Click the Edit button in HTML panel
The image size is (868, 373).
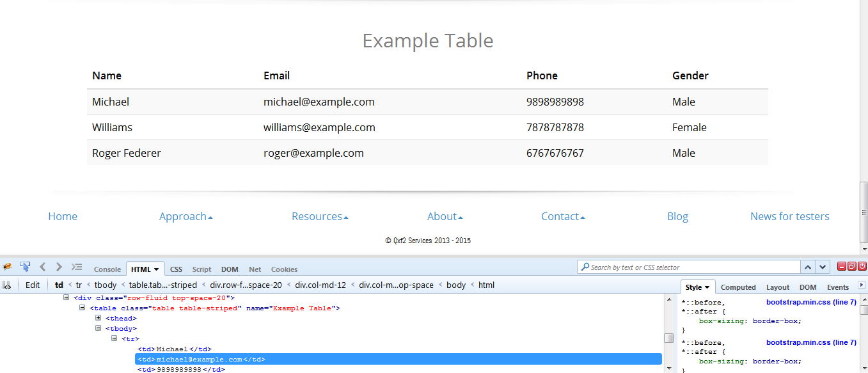pyautogui.click(x=33, y=285)
